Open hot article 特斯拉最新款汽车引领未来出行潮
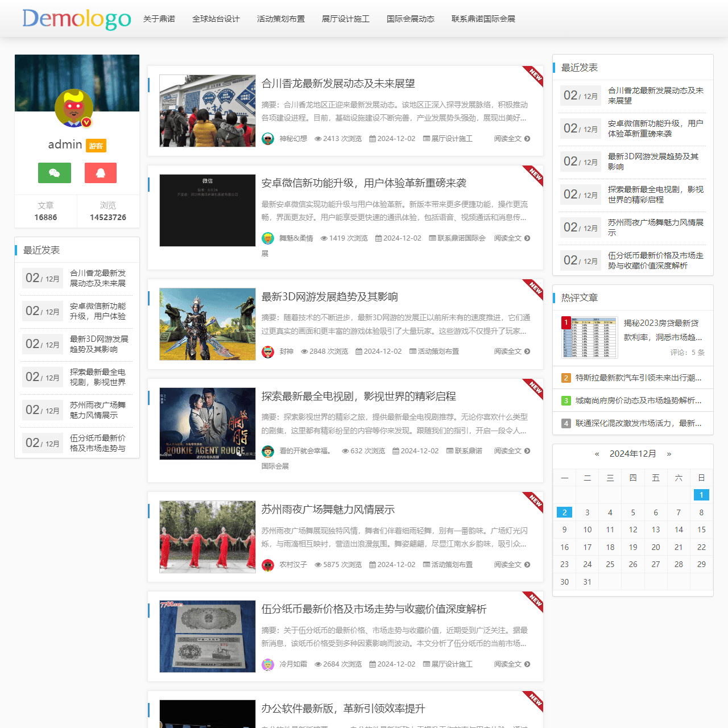728x728 pixels. 639,378
